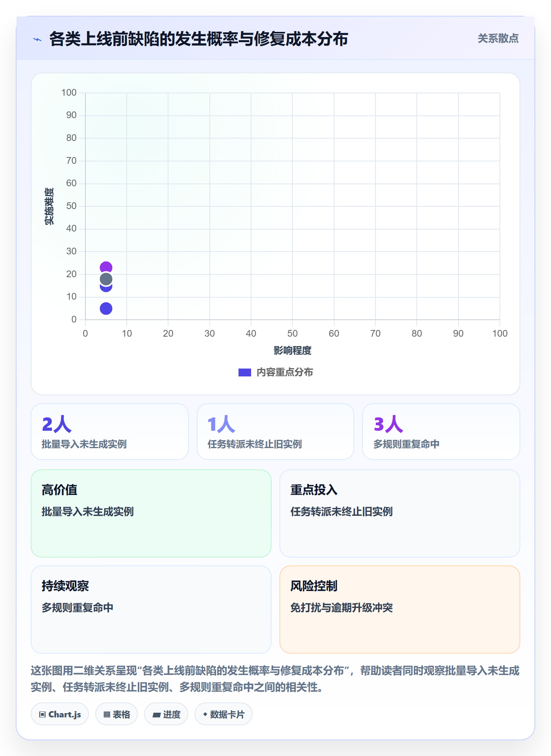The image size is (551, 756).
Task: Click the 免打扰与逾期升级冲突 text
Action: pyautogui.click(x=342, y=608)
